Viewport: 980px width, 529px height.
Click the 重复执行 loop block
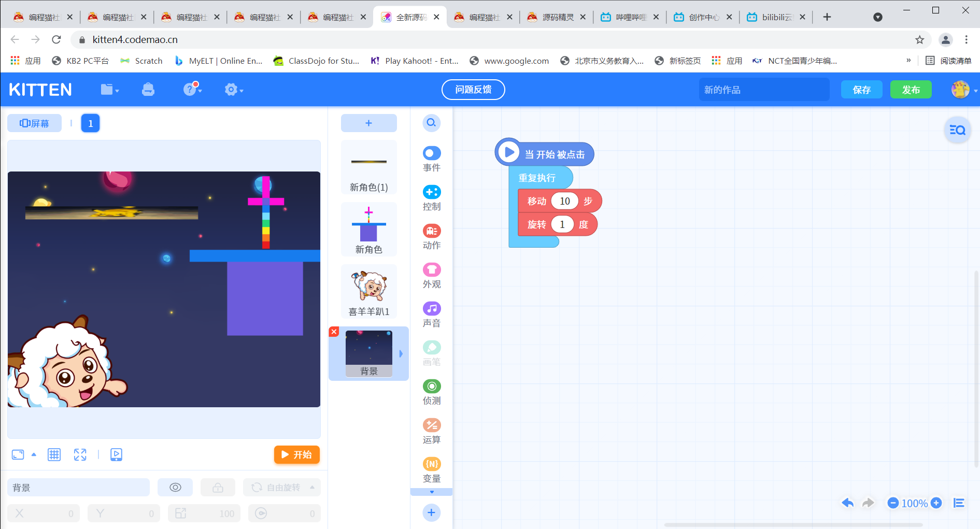pyautogui.click(x=537, y=178)
